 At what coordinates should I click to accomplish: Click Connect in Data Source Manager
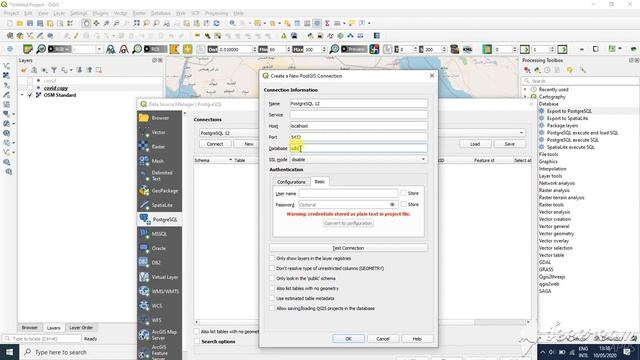click(x=215, y=144)
